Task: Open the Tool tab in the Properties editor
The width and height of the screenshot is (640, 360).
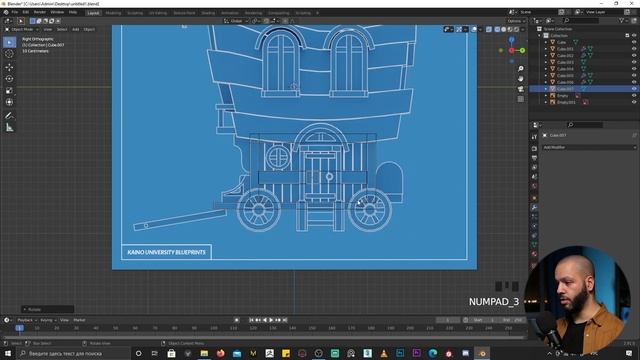Action: [x=534, y=137]
